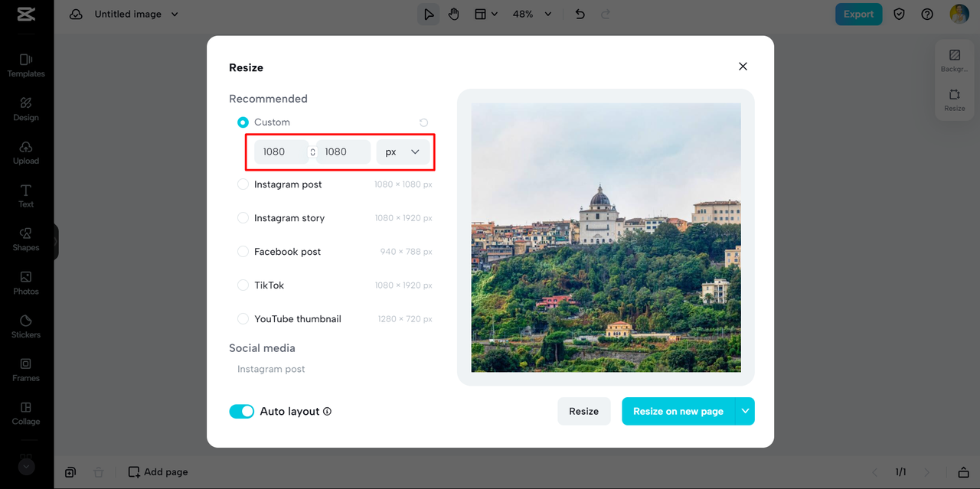
Task: Go to the previous page arrow
Action: (x=876, y=472)
